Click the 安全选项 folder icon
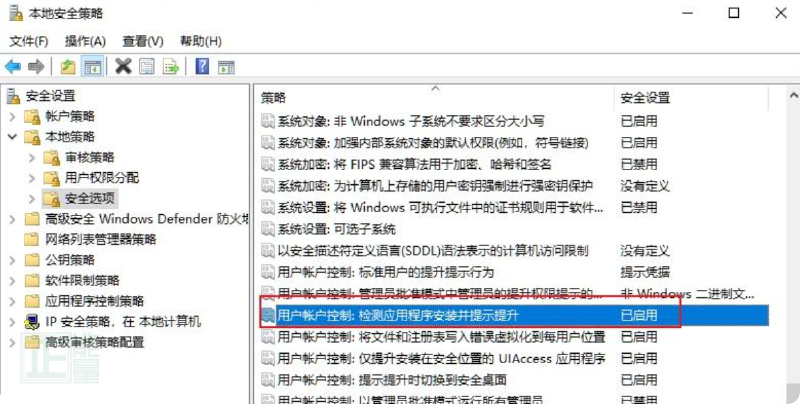Screen dimensions: 800x404 coord(52,198)
